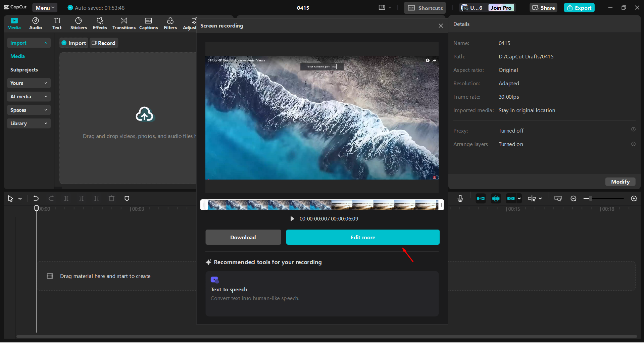
Task: Open the Menu dropdown at top left
Action: pos(45,7)
